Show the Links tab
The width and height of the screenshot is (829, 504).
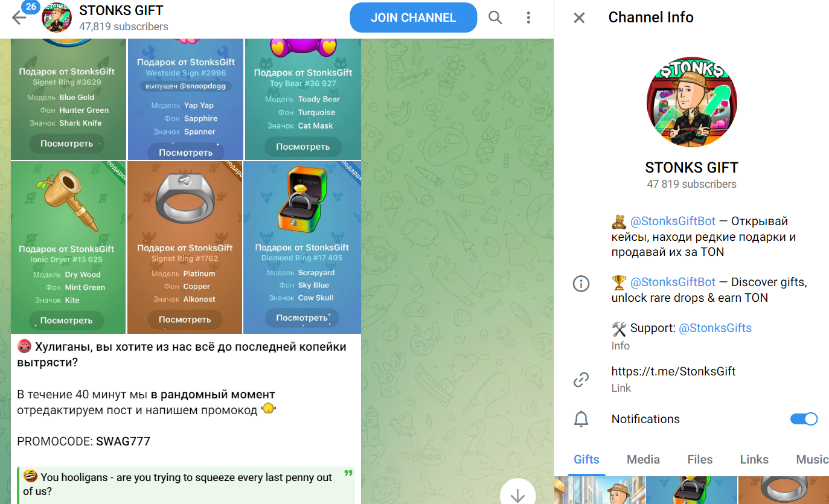tap(754, 459)
